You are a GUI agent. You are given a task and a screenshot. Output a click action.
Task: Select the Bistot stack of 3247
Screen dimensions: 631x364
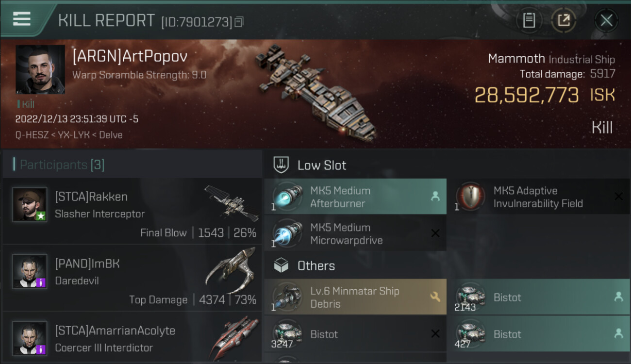pos(355,334)
